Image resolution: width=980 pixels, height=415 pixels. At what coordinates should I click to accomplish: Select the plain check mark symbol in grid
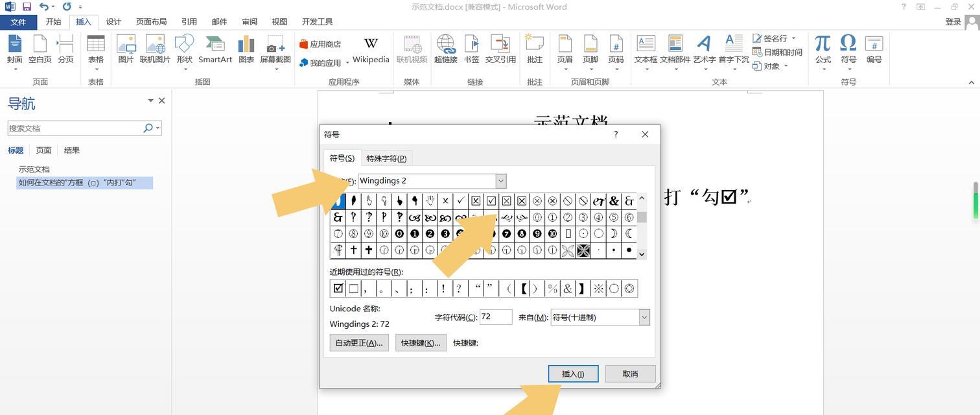coord(461,201)
